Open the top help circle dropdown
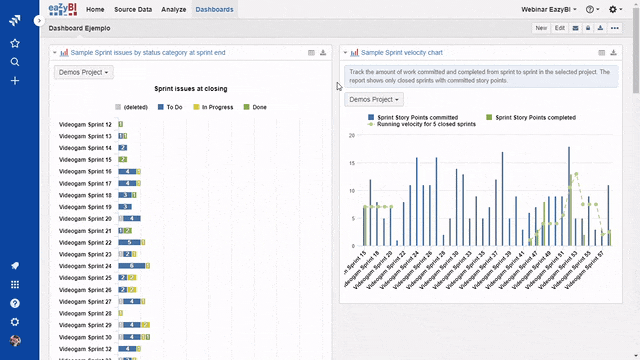Screen dimensions: 640x360 click(592, 9)
